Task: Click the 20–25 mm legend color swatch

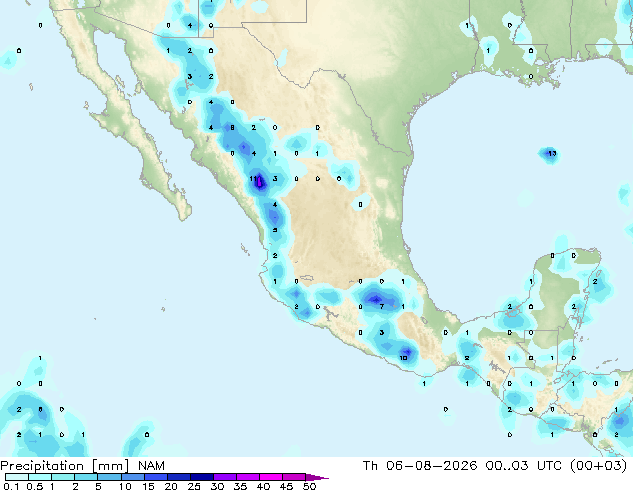Action: click(179, 477)
